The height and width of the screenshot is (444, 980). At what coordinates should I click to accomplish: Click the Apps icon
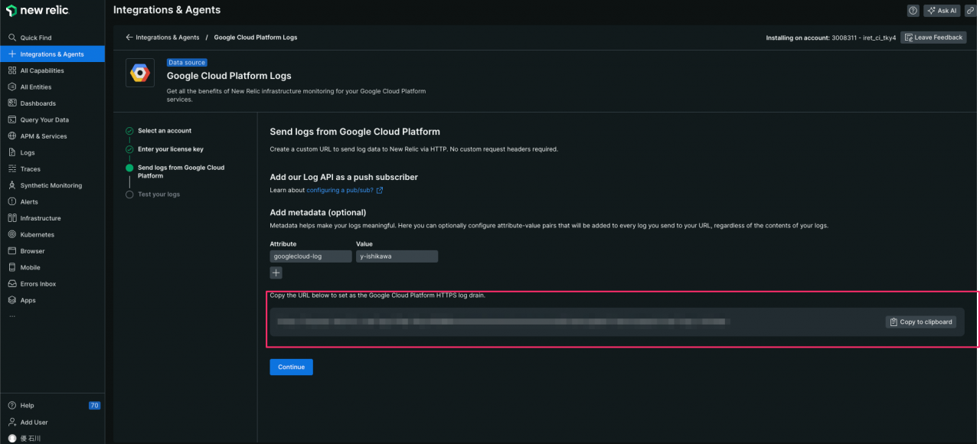pos(12,300)
